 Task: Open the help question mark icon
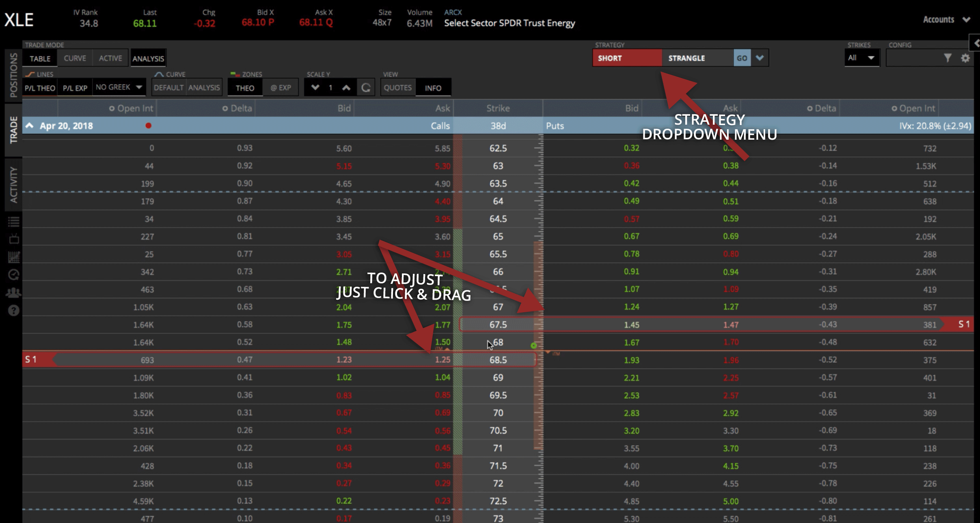[14, 311]
